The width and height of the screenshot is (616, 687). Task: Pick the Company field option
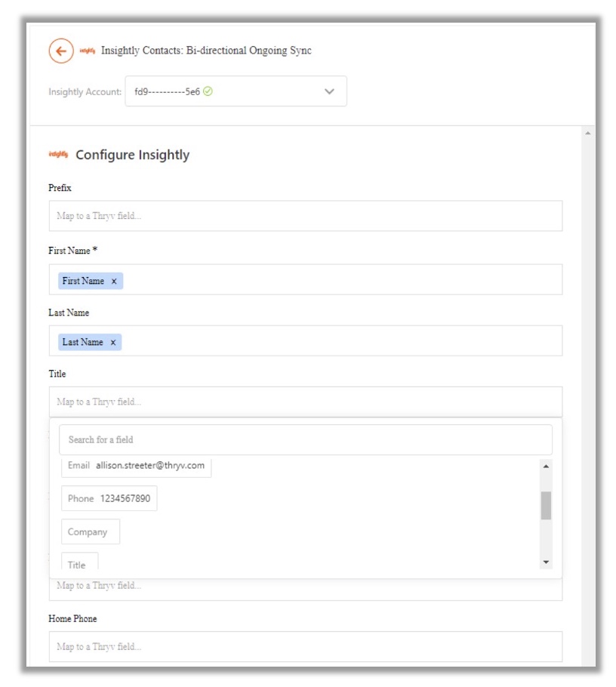tap(90, 531)
